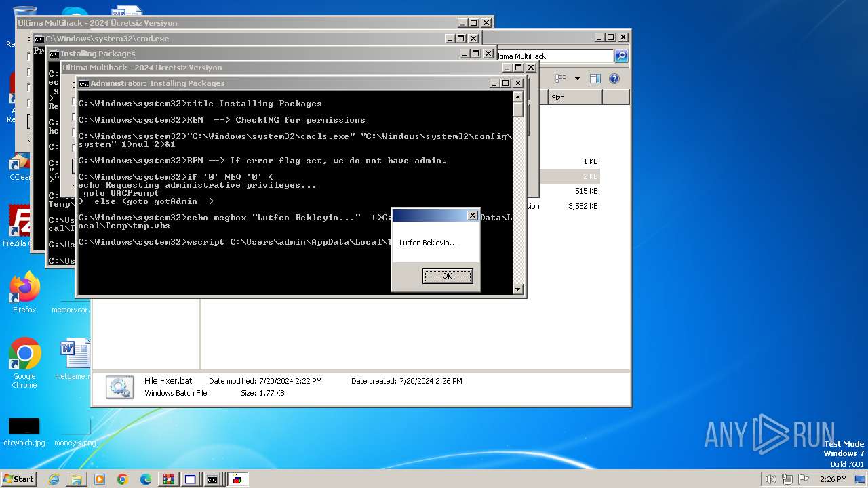868x488 pixels.
Task: Open the FileZilla desktop shortcut
Action: (18, 226)
